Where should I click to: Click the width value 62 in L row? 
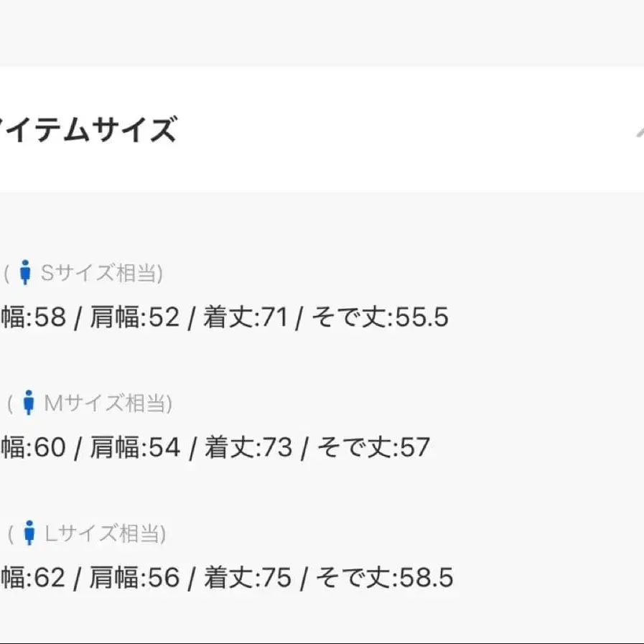50,578
